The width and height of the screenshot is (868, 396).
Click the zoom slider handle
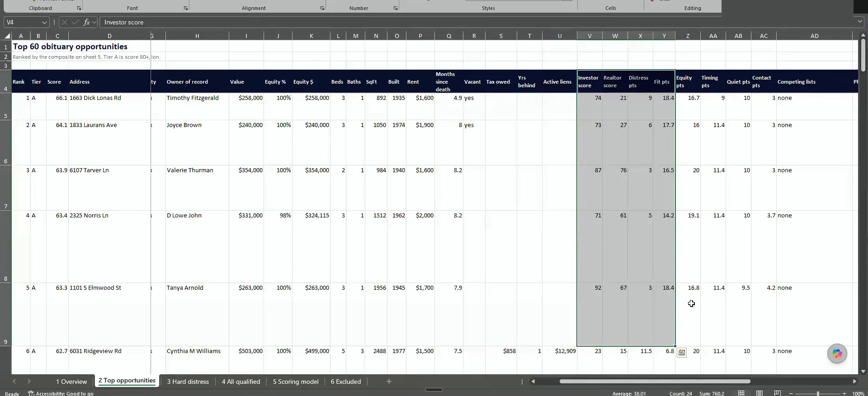click(817, 394)
